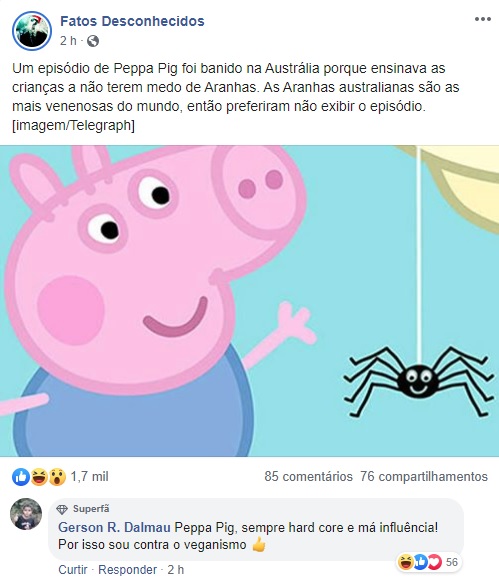The image size is (499, 582).
Task: Click the Wow reaction icon under post
Action: tap(56, 477)
